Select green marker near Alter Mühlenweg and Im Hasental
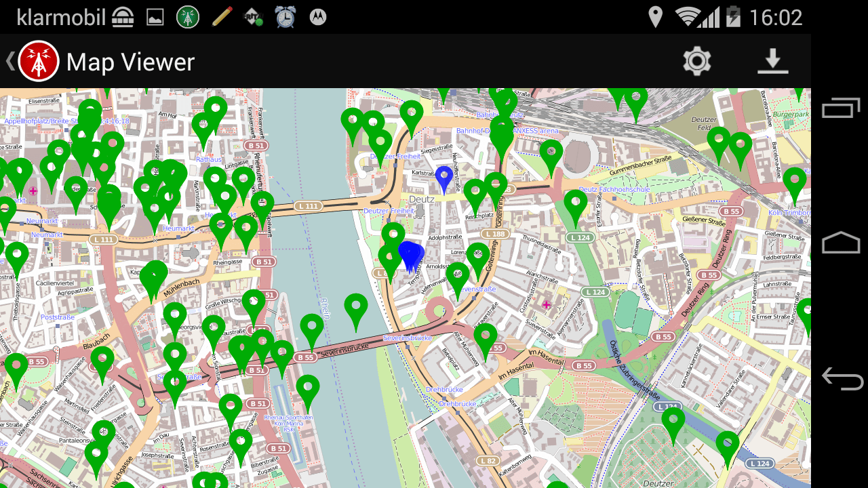Screen dimensions: 868x488 [486, 342]
